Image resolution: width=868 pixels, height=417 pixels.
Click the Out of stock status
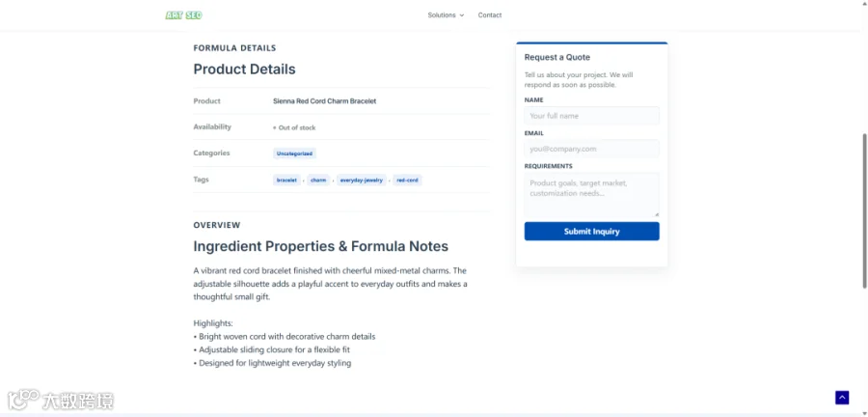[x=294, y=128]
